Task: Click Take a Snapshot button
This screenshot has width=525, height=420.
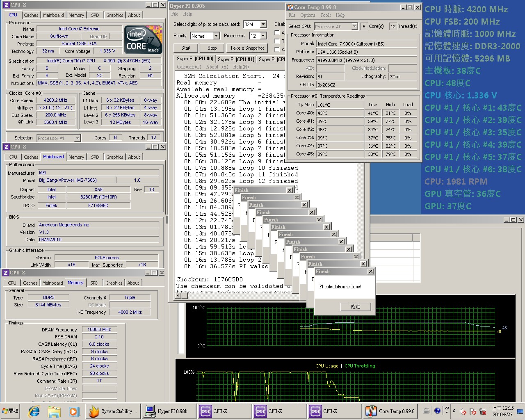Action: coord(247,48)
